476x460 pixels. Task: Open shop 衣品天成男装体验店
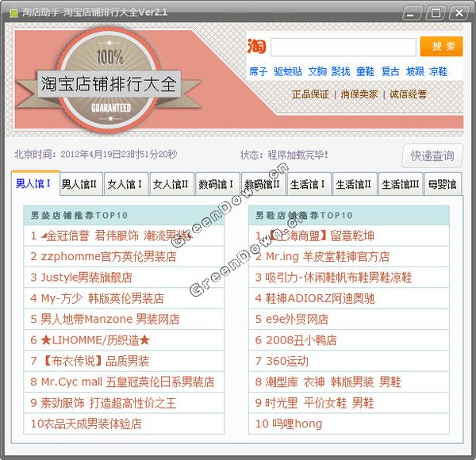click(x=124, y=424)
